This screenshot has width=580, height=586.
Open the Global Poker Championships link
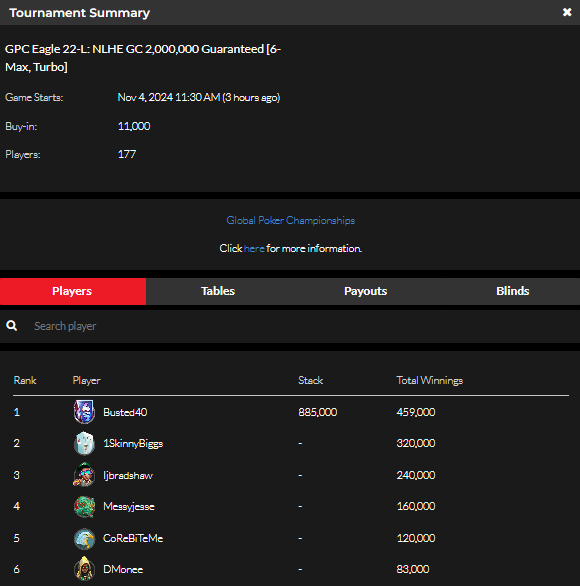point(290,220)
